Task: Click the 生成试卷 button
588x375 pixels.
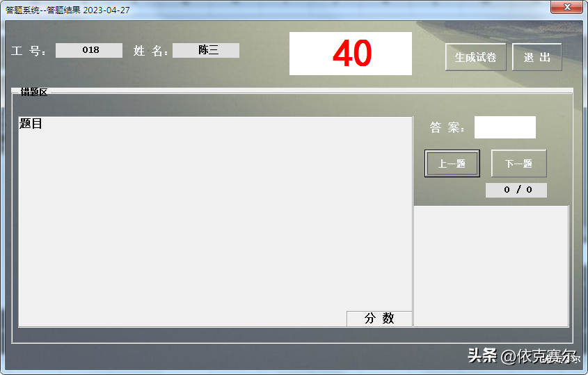Action: (475, 57)
